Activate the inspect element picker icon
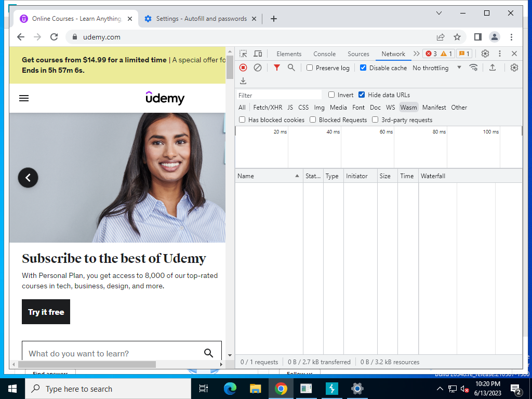 coord(243,54)
